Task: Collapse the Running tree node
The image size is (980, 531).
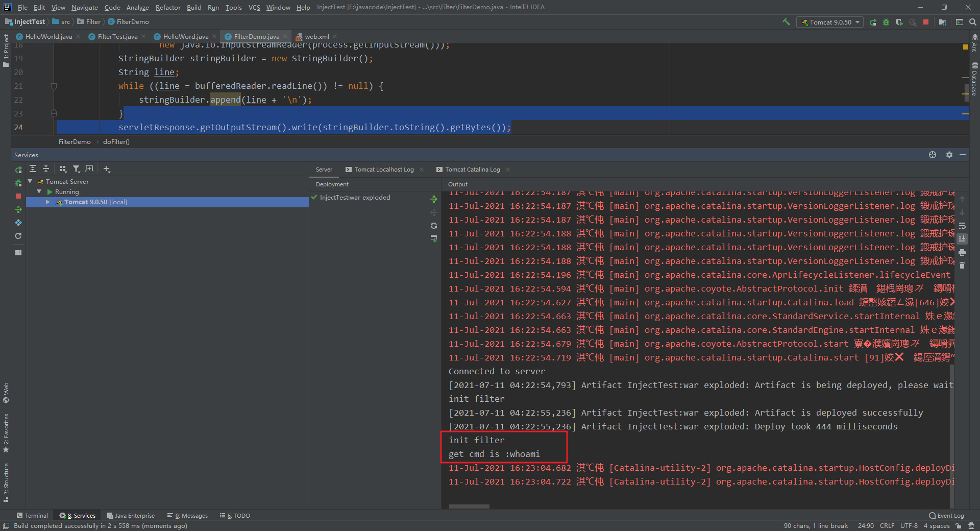Action: tap(39, 191)
